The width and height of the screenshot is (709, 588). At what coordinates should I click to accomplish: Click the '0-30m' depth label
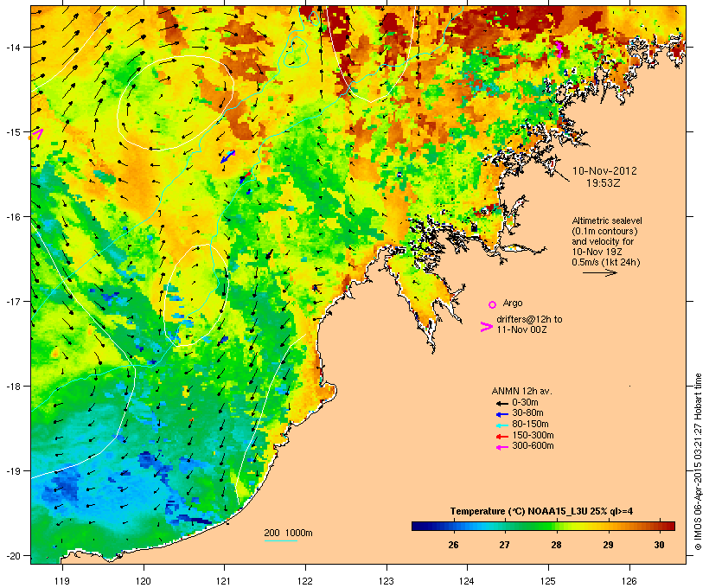[525, 403]
